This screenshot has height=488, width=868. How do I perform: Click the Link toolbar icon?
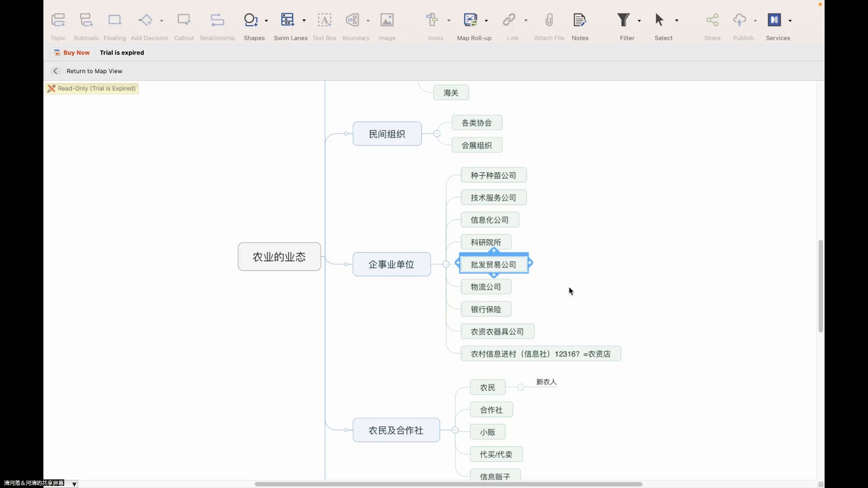509,20
